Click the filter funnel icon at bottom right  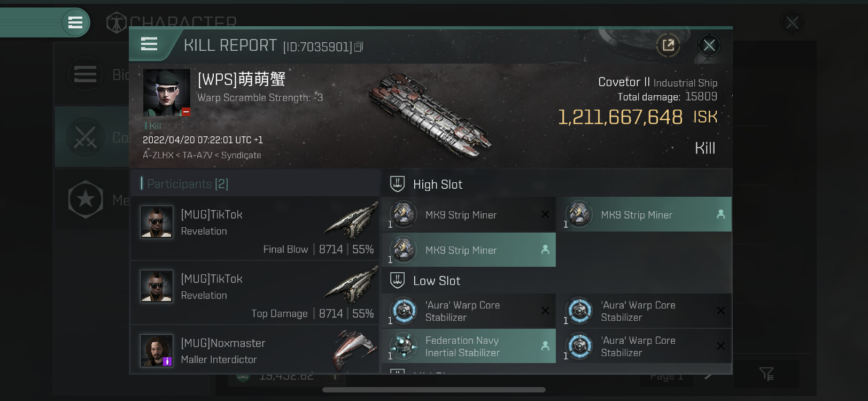coord(766,374)
